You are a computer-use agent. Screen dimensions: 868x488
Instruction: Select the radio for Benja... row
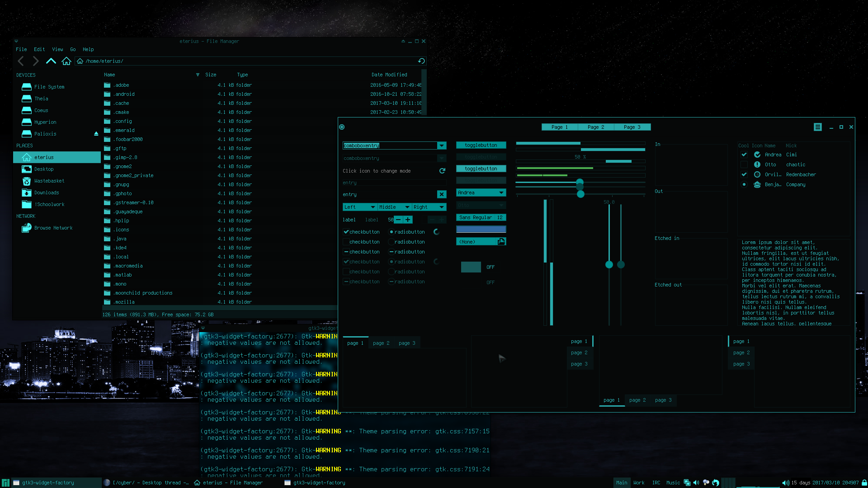(x=744, y=184)
